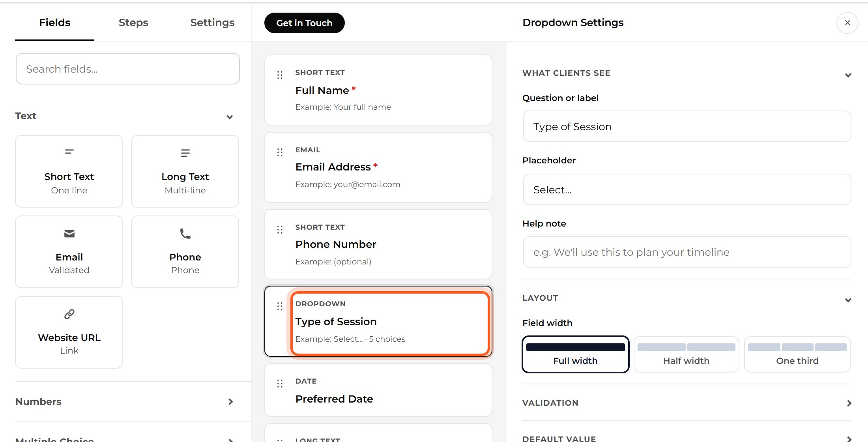Add a Short Text field card

[69, 171]
